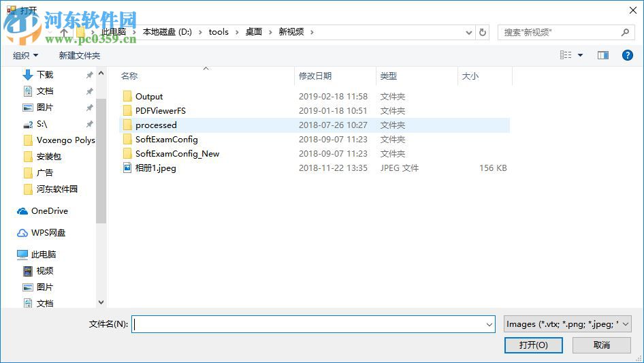Click the 视频 film icon in sidebar
Screen dimensions: 644x363
pyautogui.click(x=27, y=271)
